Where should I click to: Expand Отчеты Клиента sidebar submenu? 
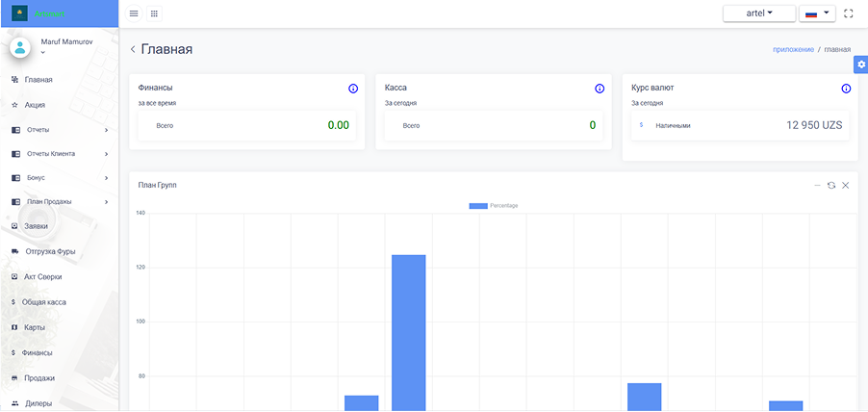[x=58, y=154]
